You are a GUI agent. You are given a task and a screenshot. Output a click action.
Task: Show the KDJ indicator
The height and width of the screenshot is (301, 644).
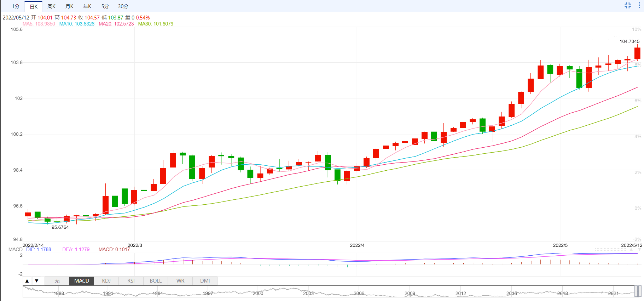tap(106, 281)
